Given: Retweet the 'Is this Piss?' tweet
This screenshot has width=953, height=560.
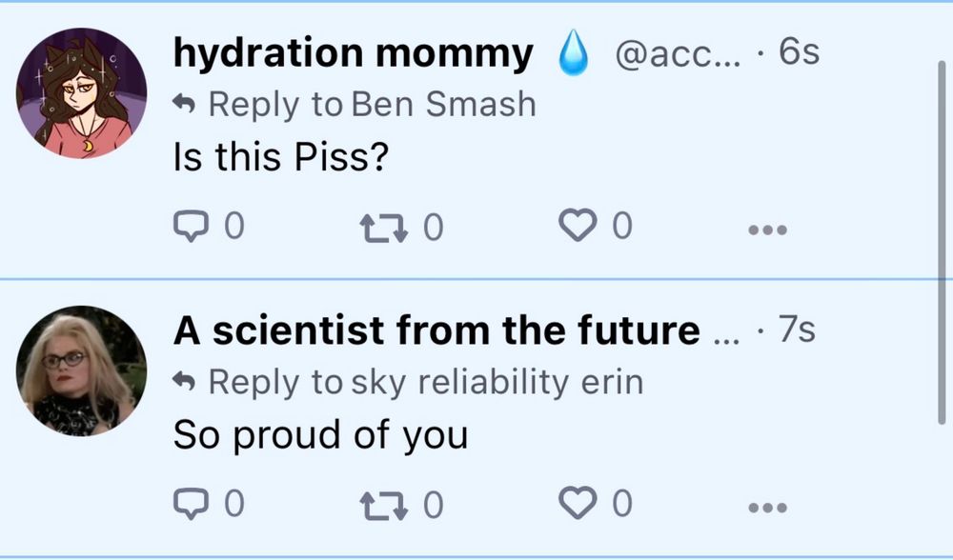Looking at the screenshot, I should (x=383, y=230).
